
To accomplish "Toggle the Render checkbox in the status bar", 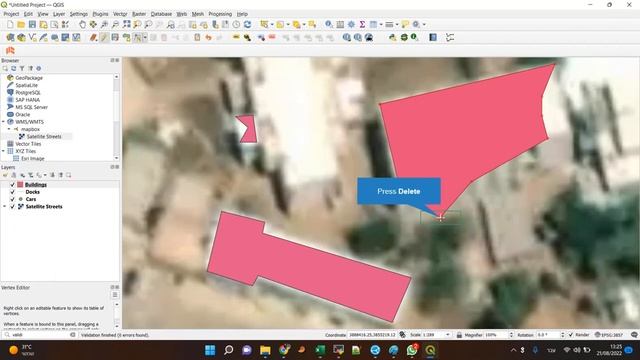I will click(x=571, y=335).
